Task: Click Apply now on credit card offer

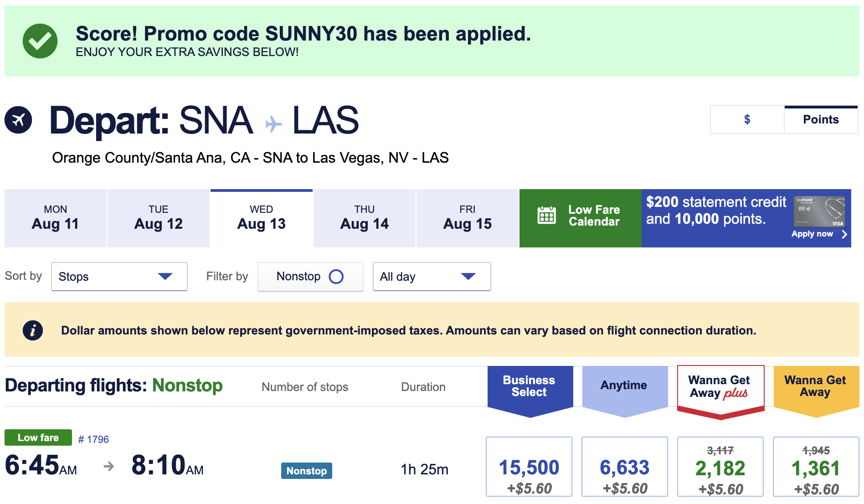Action: tap(812, 234)
